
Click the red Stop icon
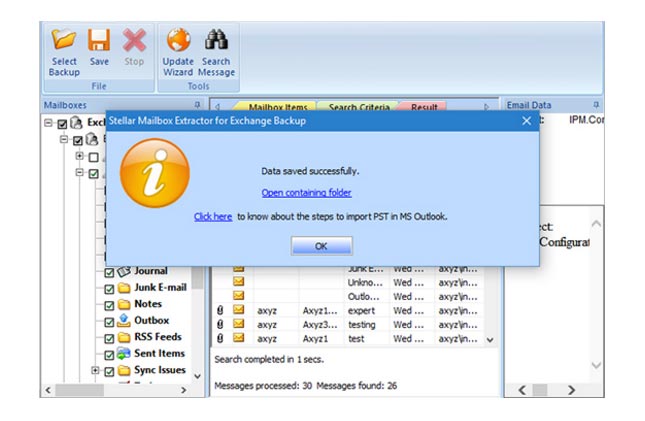pos(134,40)
